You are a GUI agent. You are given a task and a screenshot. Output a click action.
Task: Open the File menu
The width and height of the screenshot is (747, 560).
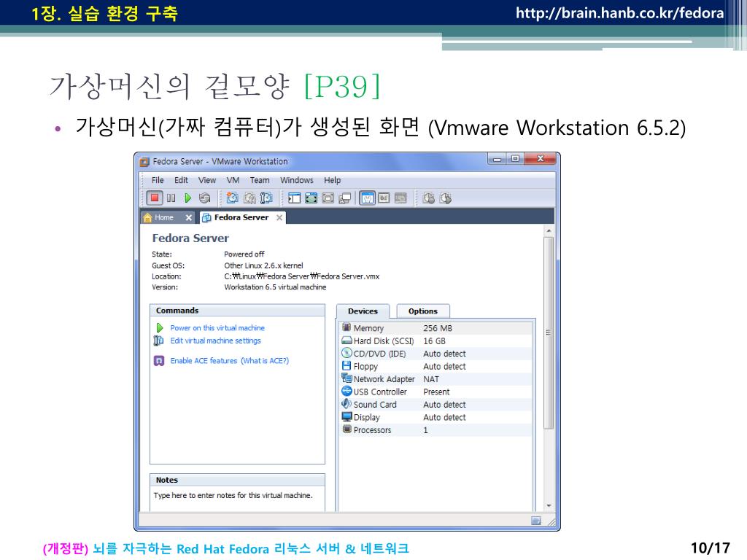point(158,180)
